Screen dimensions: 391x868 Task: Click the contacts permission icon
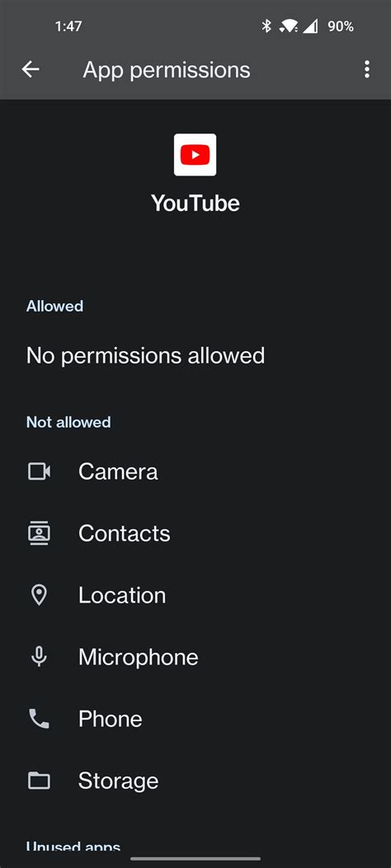pyautogui.click(x=39, y=533)
